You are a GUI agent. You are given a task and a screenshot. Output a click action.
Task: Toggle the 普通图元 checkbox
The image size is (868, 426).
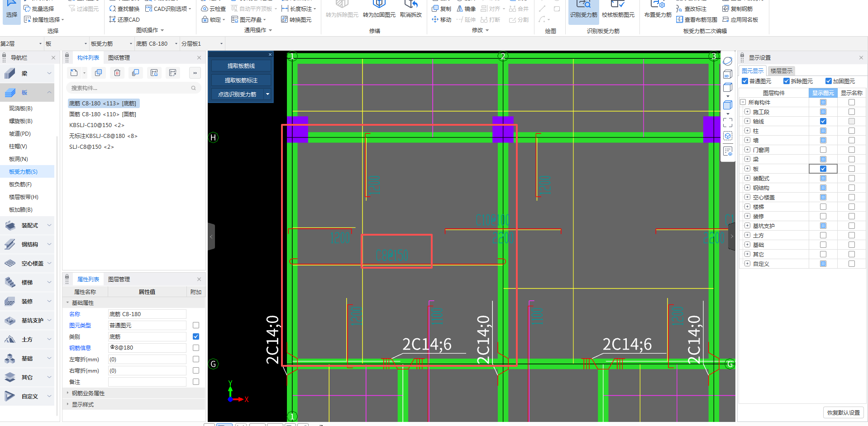point(745,81)
